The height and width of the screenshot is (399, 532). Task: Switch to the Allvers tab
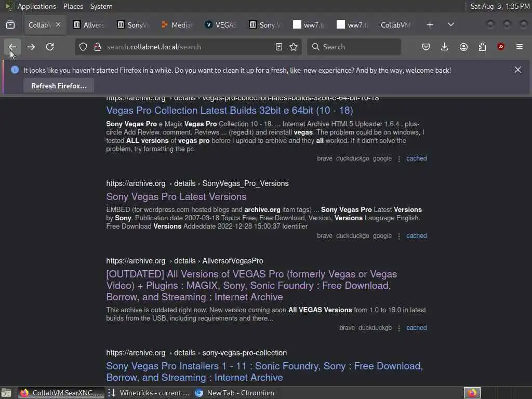coord(88,25)
